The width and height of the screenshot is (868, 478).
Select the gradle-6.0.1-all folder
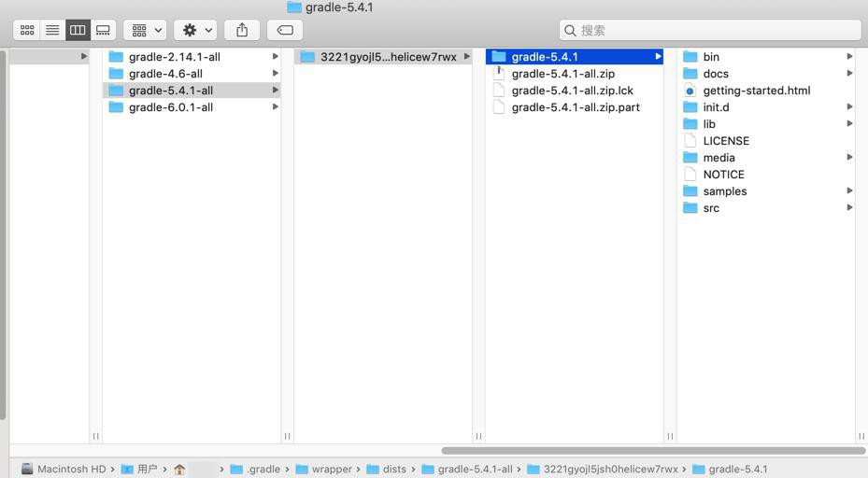[x=192, y=107]
